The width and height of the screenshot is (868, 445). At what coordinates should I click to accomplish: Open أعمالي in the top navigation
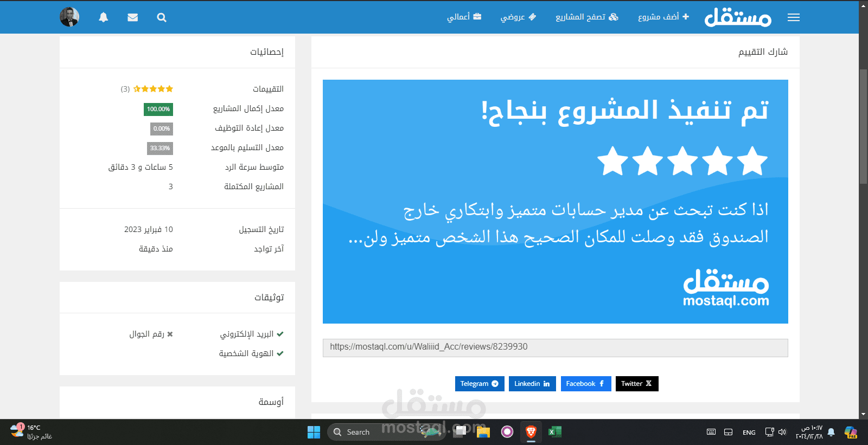tap(464, 17)
